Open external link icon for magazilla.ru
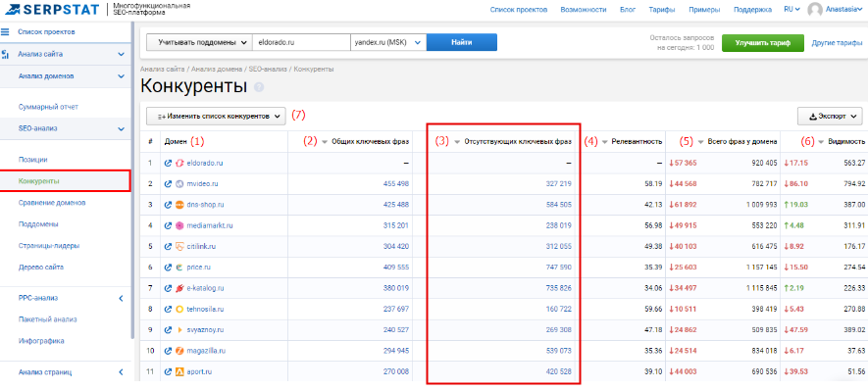Image resolution: width=868 pixels, height=390 pixels. (169, 351)
